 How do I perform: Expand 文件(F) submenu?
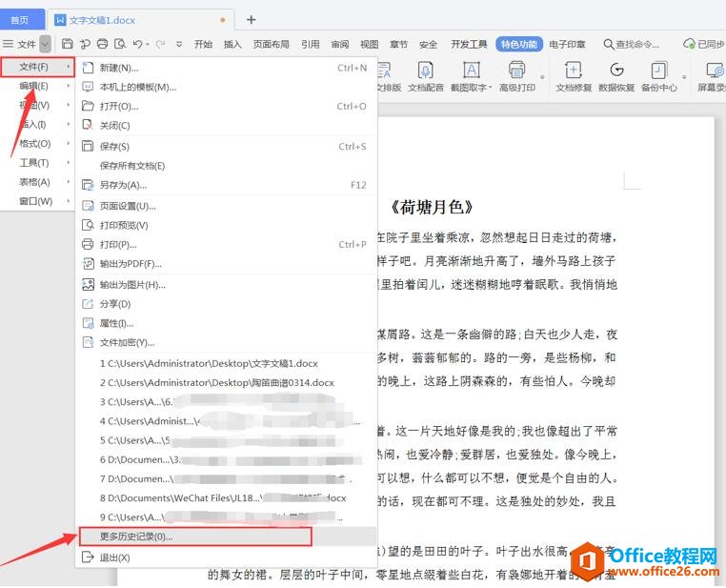(37, 67)
